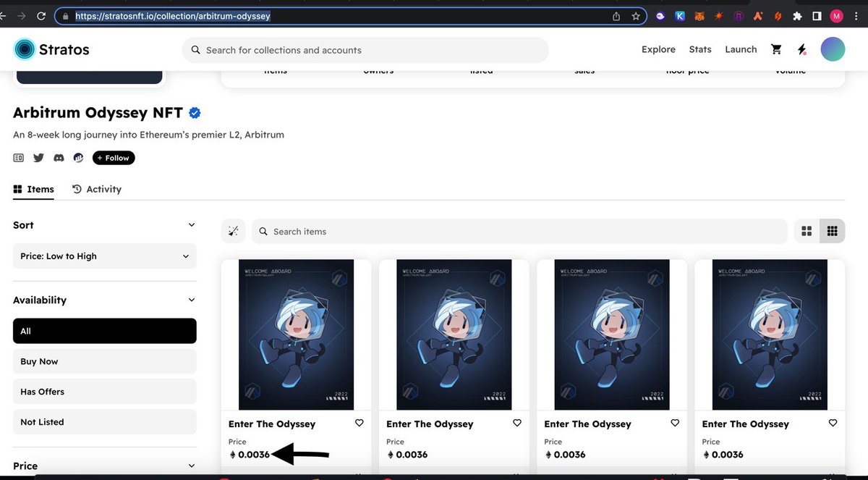Select the Buy Now availability filter
868x480 pixels.
coord(105,361)
